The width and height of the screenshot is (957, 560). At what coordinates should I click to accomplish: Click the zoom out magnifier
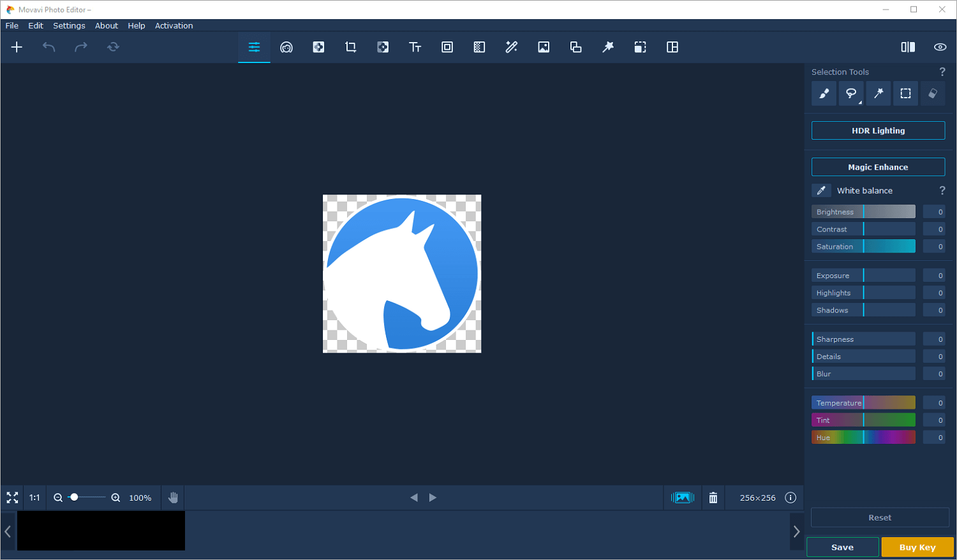(x=58, y=497)
